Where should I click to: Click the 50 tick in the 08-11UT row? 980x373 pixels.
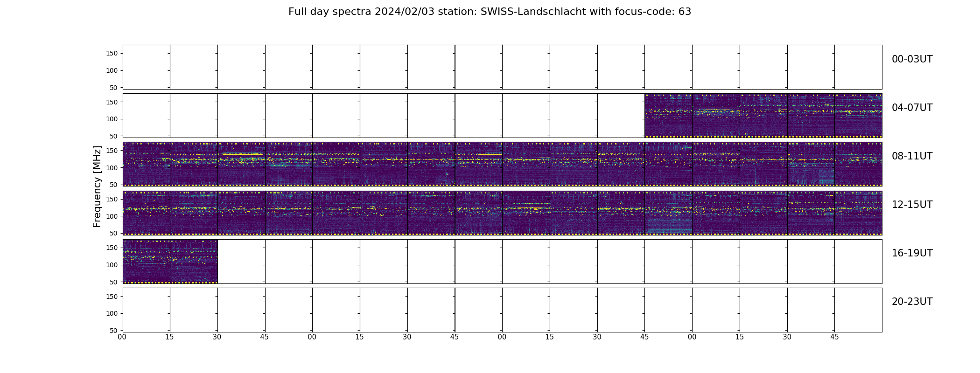point(114,185)
